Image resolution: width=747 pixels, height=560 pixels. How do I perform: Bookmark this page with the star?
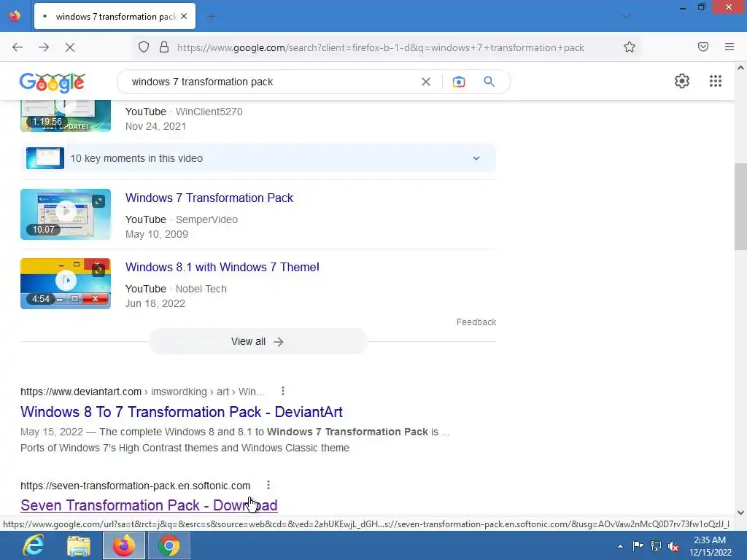click(x=630, y=47)
